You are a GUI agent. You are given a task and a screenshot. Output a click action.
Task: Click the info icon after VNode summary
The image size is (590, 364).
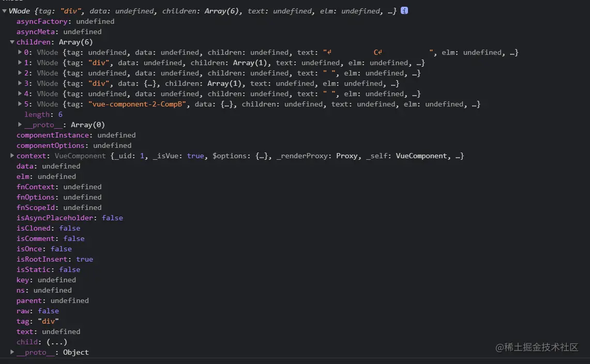click(404, 10)
